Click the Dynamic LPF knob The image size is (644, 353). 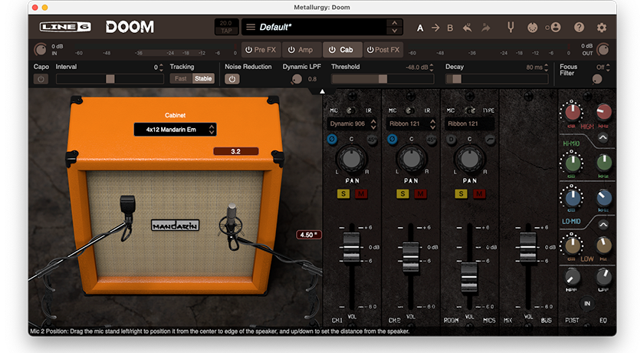click(x=297, y=79)
